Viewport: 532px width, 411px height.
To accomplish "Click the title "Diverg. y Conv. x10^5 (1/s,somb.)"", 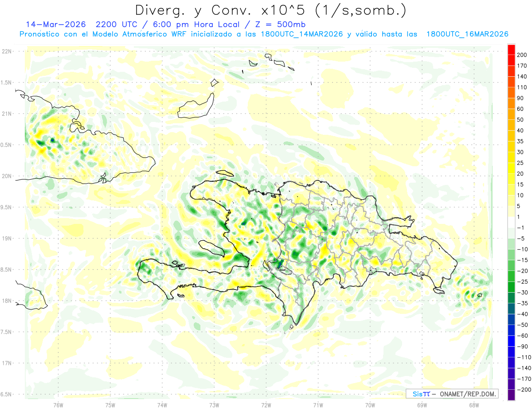I will coord(271,11).
